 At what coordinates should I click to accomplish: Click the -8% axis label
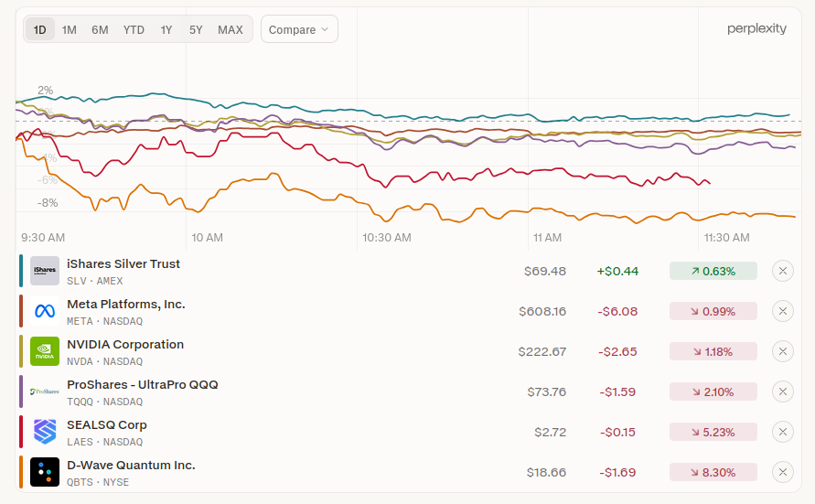click(48, 203)
